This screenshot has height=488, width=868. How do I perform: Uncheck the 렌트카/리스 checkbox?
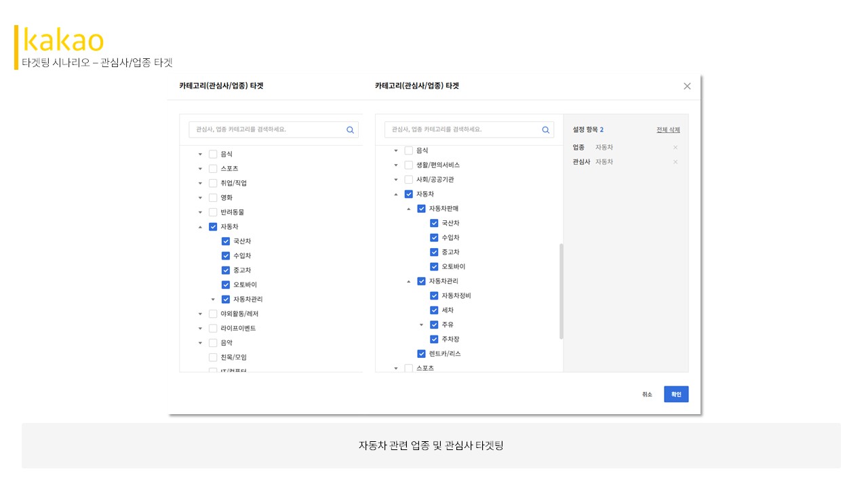pos(421,354)
